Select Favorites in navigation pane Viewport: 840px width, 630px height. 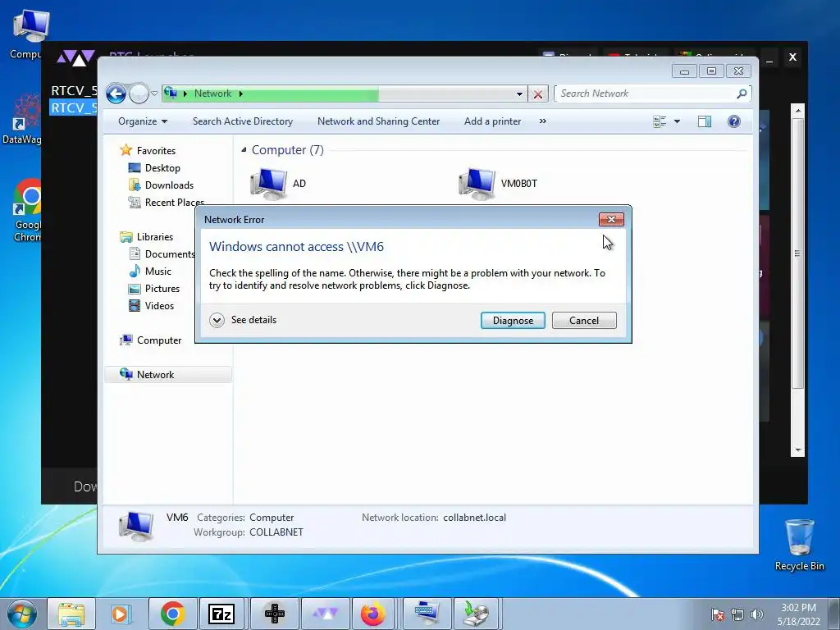tap(156, 151)
